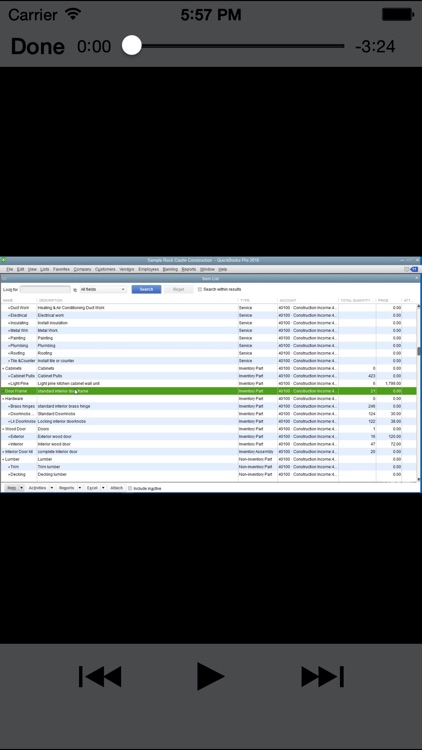Click the blue Search button
This screenshot has height=750, width=422.
coord(146,289)
